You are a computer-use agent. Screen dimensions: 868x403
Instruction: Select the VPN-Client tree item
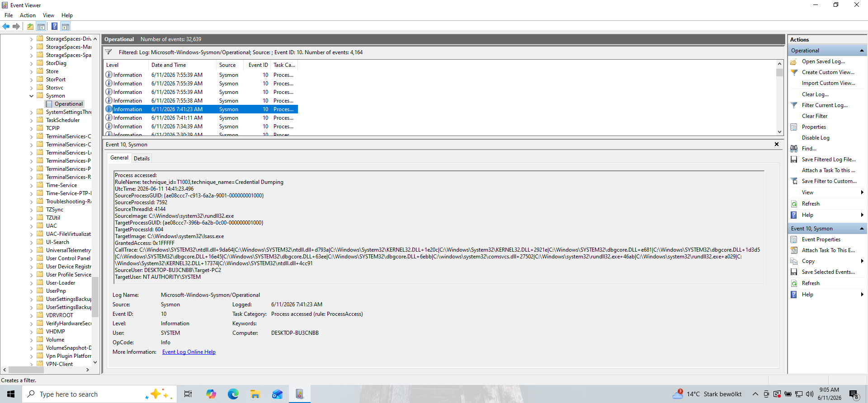coord(59,364)
